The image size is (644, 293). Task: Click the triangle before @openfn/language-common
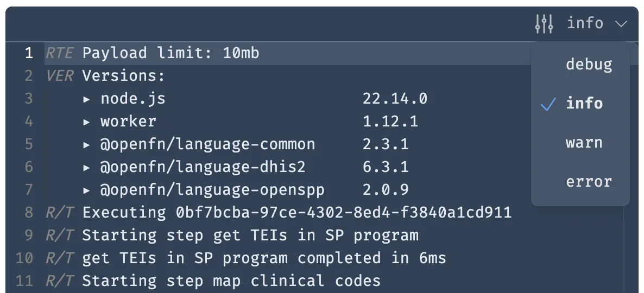pyautogui.click(x=87, y=144)
